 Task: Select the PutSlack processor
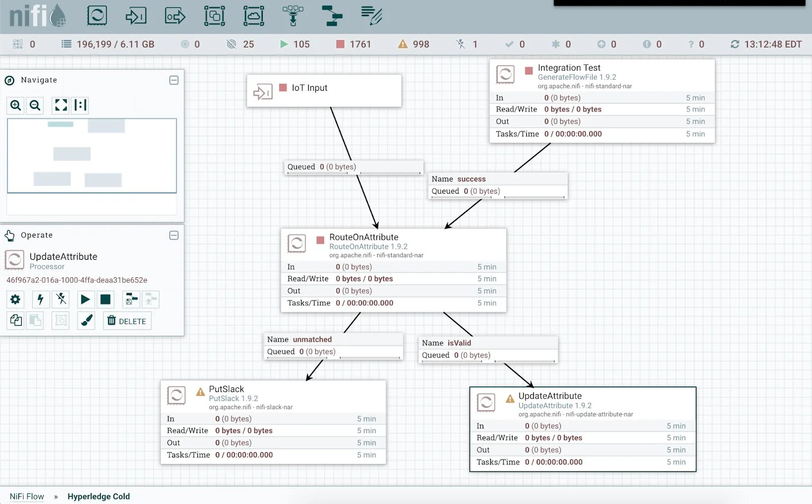(x=273, y=422)
